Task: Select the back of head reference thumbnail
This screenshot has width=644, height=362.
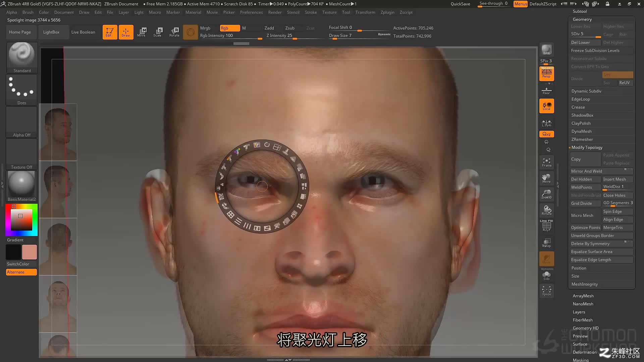Action: pyautogui.click(x=58, y=247)
